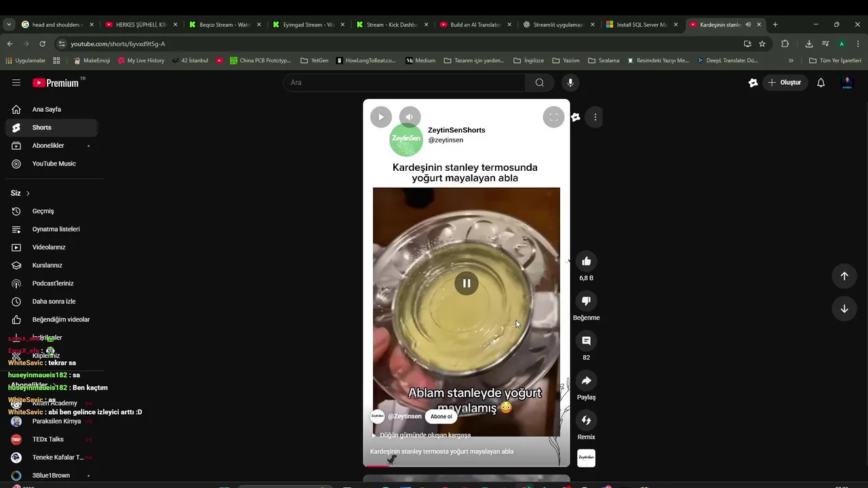Open the YouTube hamburger guide menu

(x=16, y=83)
